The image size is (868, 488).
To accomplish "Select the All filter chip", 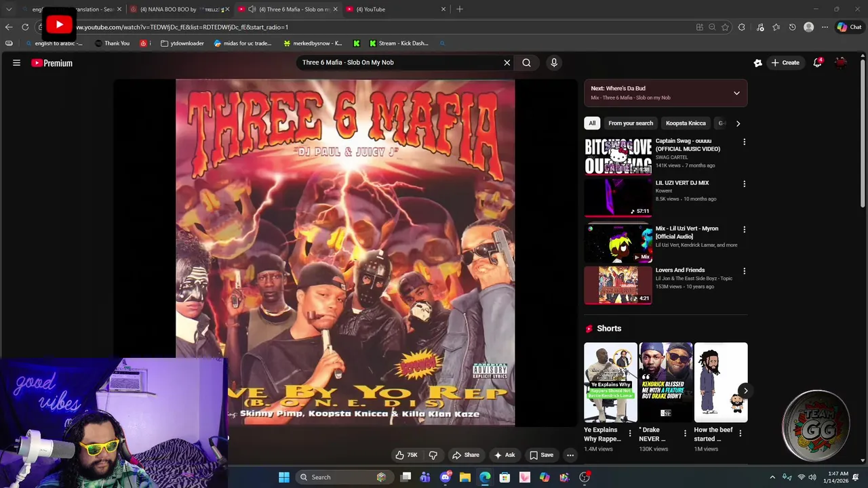I will [592, 123].
